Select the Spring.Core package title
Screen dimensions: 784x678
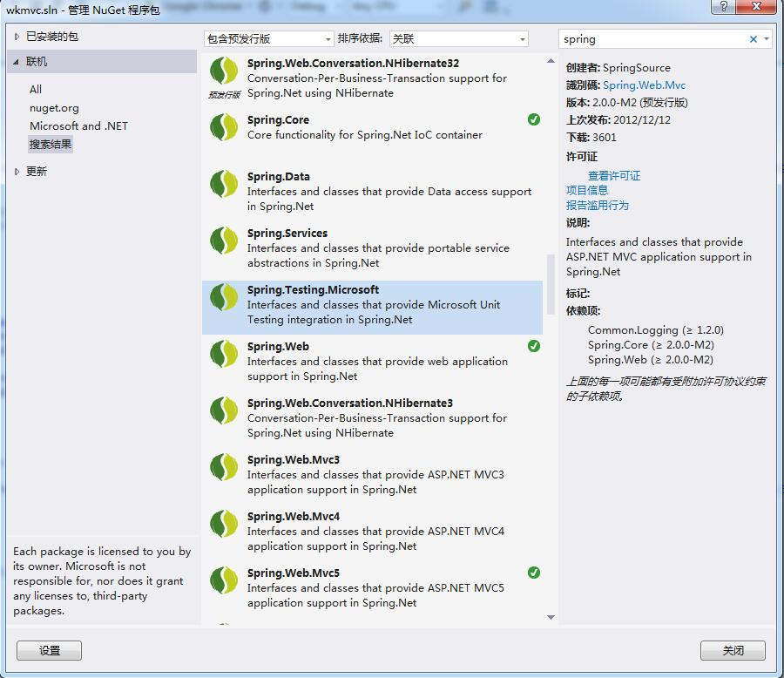coord(278,120)
